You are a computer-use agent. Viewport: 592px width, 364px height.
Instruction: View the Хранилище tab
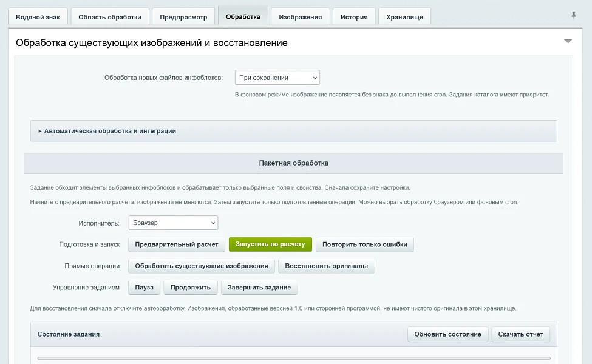pyautogui.click(x=405, y=17)
